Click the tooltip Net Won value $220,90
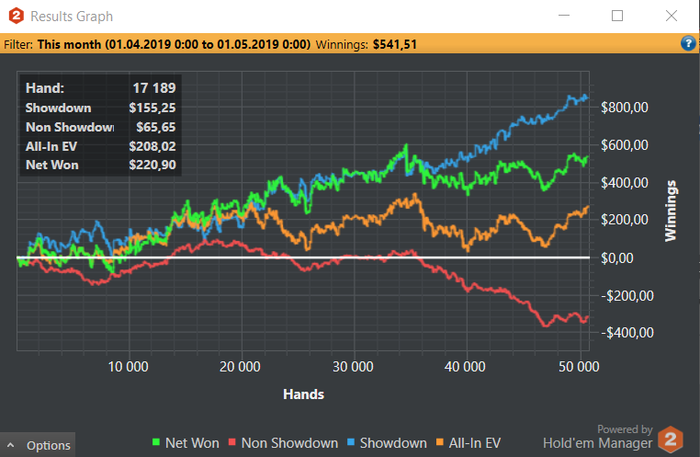Screen dimensions: 700x457 tap(152, 165)
